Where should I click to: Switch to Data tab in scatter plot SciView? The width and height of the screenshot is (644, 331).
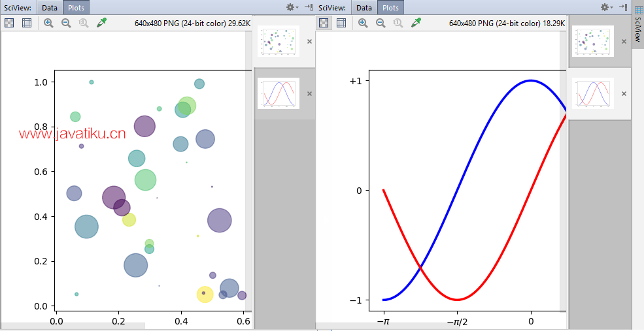(x=50, y=7)
